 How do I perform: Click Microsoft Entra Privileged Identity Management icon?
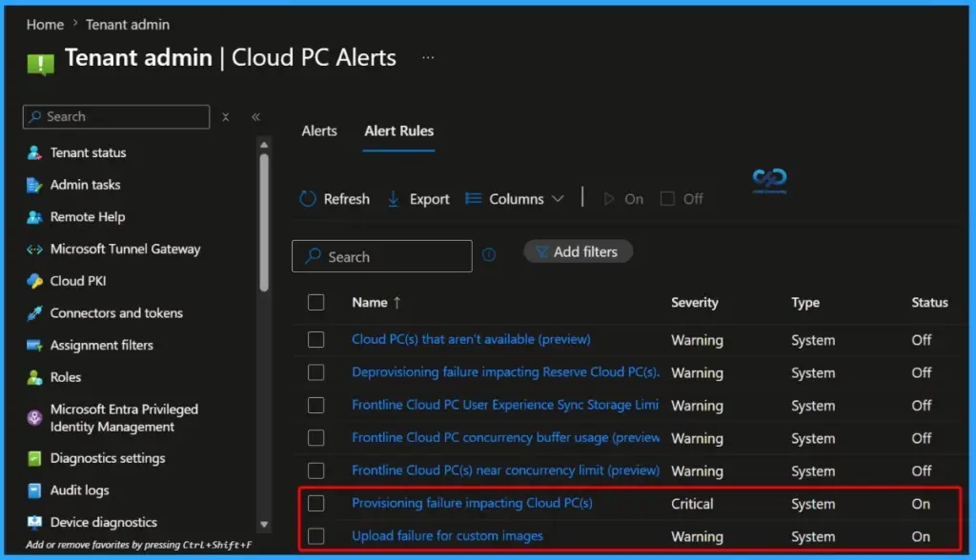[x=34, y=417]
